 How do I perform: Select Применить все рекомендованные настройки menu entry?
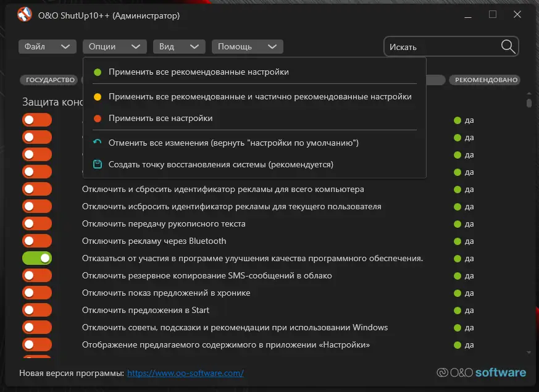[x=198, y=72]
